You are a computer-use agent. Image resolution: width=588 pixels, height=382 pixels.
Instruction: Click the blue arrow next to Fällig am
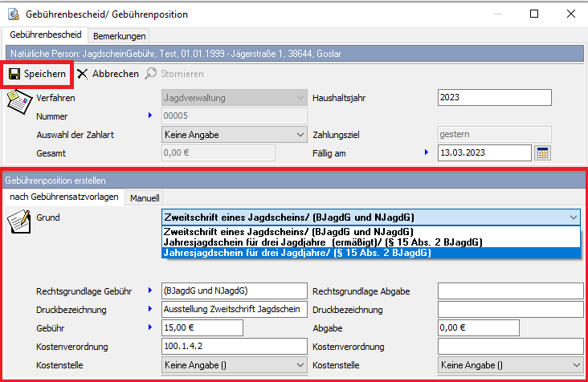point(427,152)
